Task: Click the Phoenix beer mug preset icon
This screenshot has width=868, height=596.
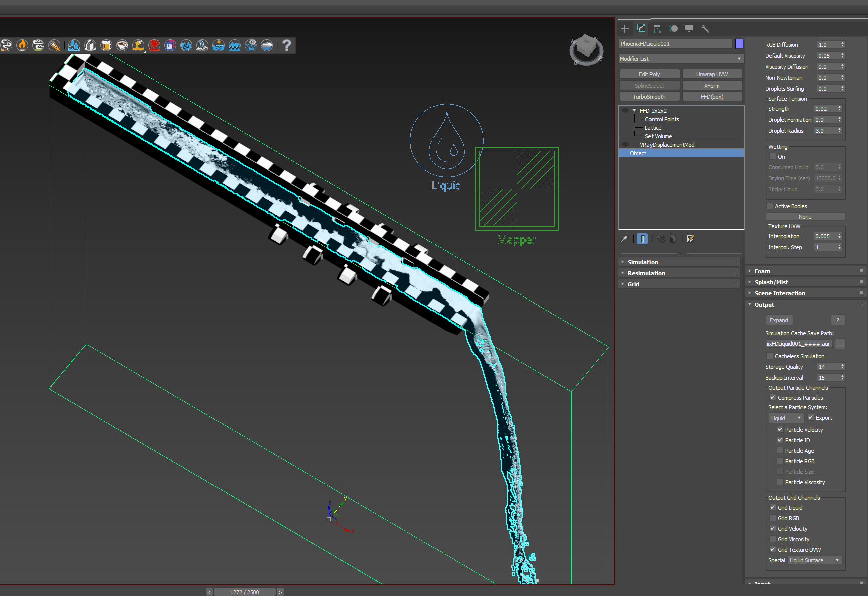Action: click(106, 45)
